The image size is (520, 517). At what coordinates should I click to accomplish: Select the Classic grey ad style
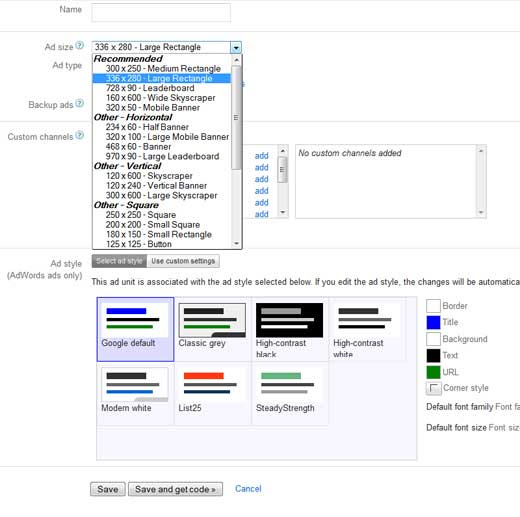(212, 329)
